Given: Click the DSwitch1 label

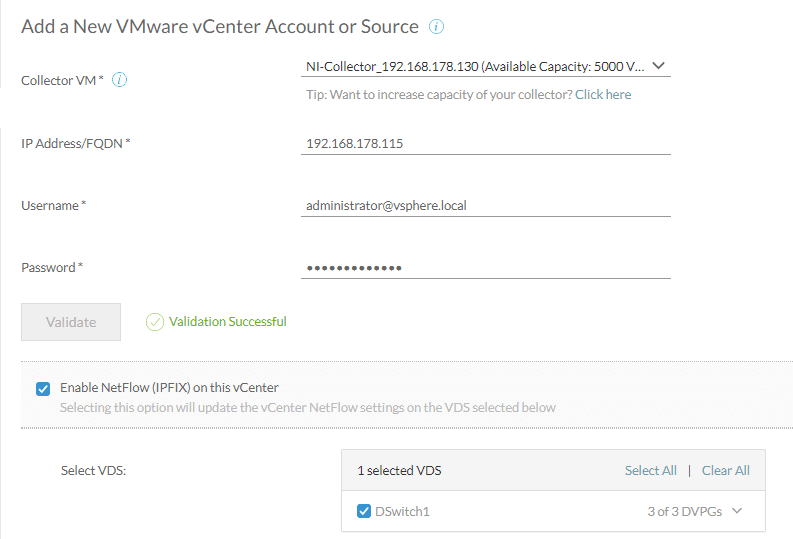Looking at the screenshot, I should pyautogui.click(x=402, y=512).
